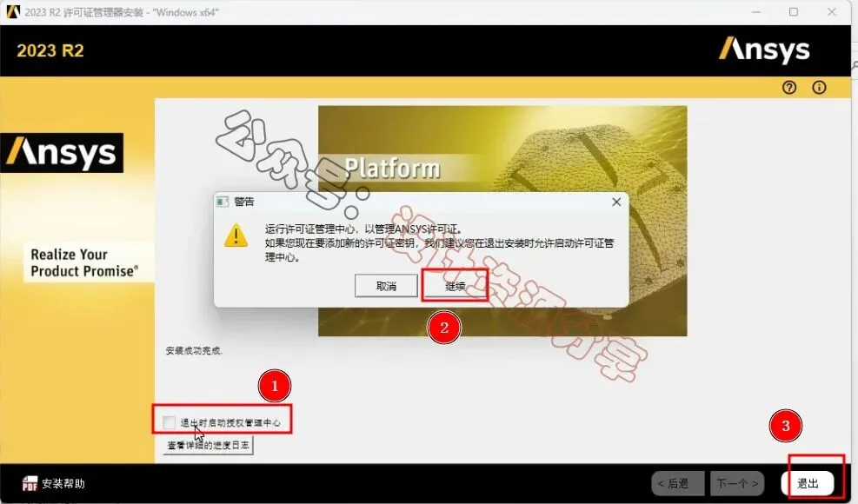The width and height of the screenshot is (858, 504).
Task: Click the help question mark icon
Action: tap(789, 88)
